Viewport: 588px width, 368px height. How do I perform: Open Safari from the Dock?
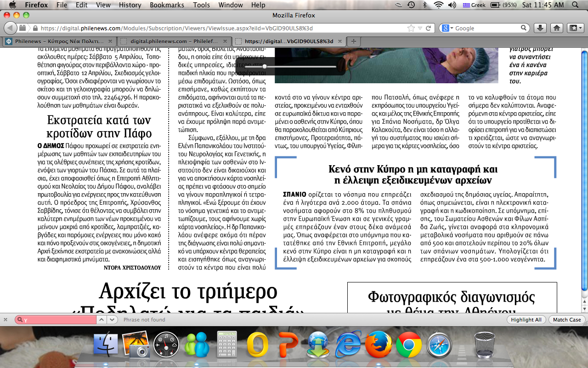tap(439, 345)
